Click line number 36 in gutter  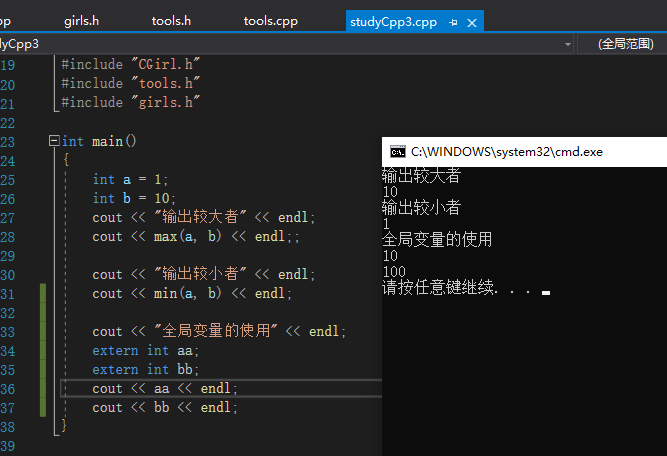tap(8, 389)
